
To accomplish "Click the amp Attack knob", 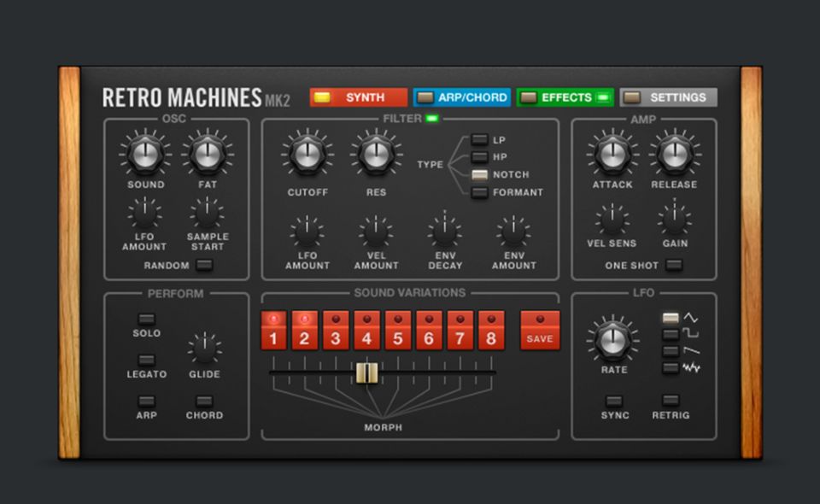I will [x=612, y=155].
